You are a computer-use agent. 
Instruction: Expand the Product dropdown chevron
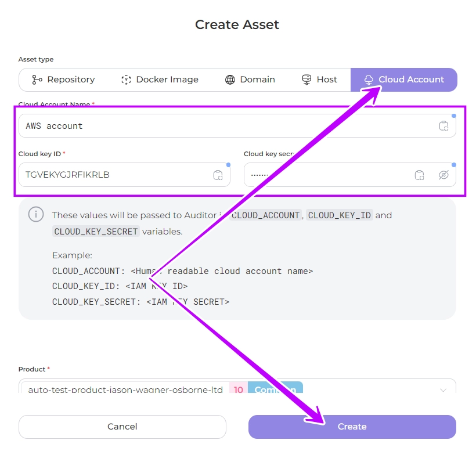(443, 390)
